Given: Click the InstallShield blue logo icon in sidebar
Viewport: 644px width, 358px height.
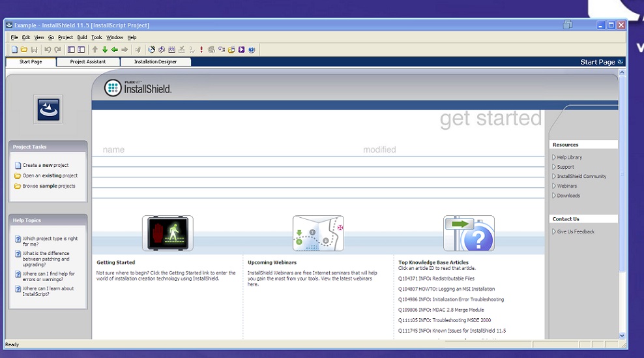Looking at the screenshot, I should tap(48, 110).
